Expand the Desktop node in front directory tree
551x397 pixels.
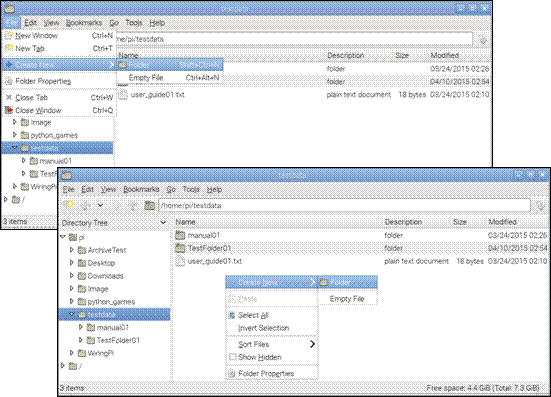(72, 263)
